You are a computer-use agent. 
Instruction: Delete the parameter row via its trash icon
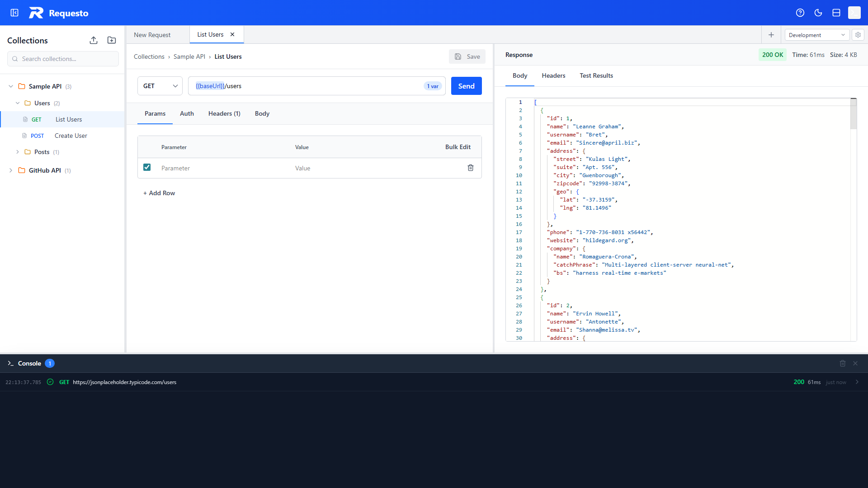pos(471,168)
